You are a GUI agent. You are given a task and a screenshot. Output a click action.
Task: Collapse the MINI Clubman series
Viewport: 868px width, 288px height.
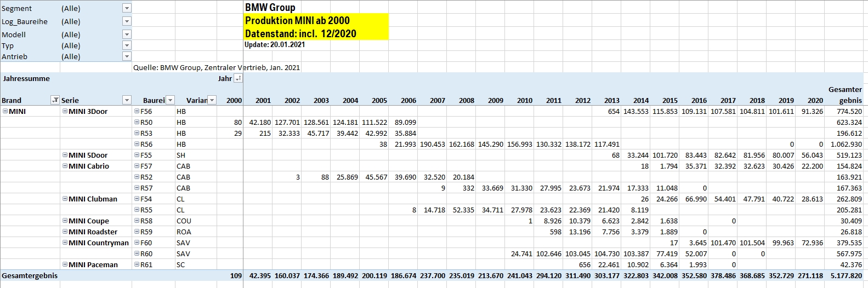click(x=65, y=199)
